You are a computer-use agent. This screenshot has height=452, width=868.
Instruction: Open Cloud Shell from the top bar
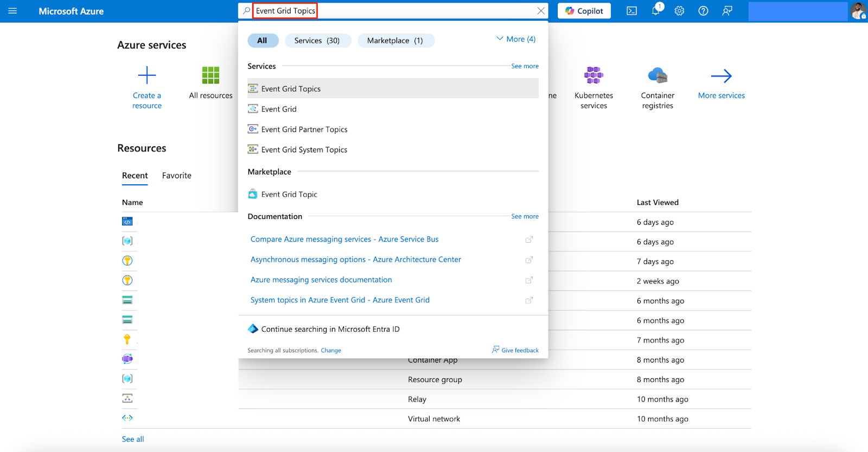(x=631, y=11)
